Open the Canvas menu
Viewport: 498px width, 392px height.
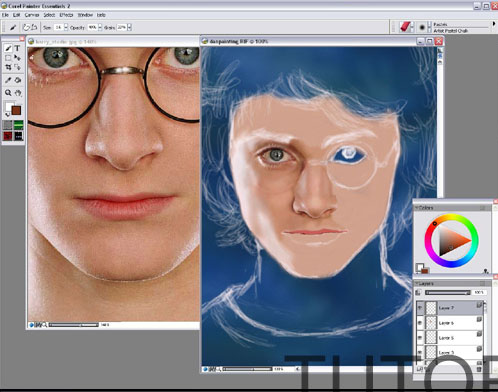click(32, 15)
